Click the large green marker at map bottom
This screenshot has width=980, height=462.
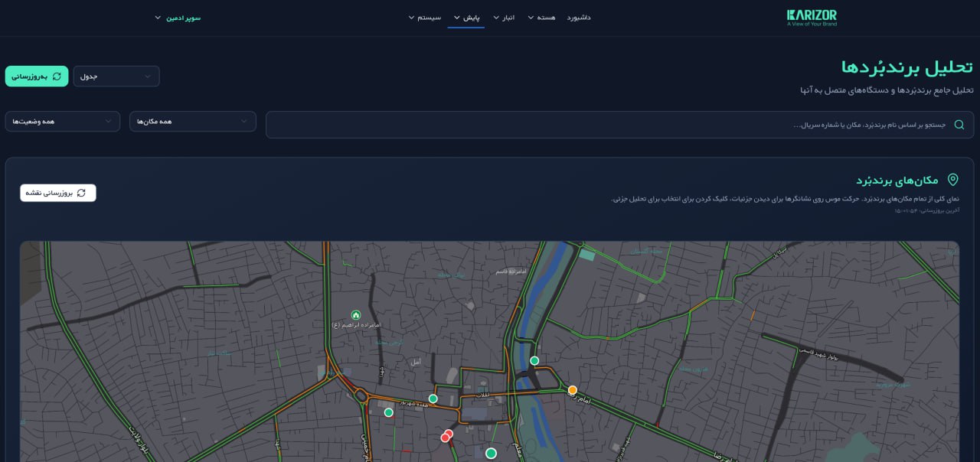pos(491,454)
